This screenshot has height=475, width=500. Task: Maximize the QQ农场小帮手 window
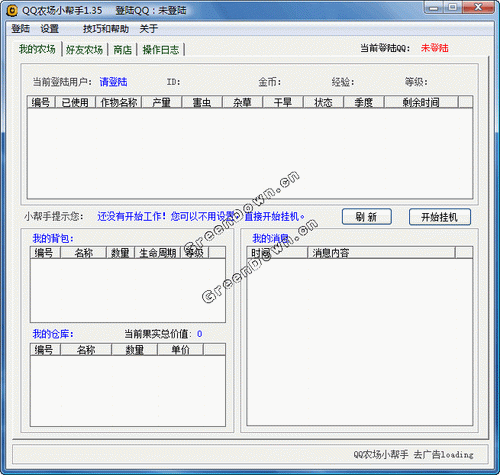453,7
